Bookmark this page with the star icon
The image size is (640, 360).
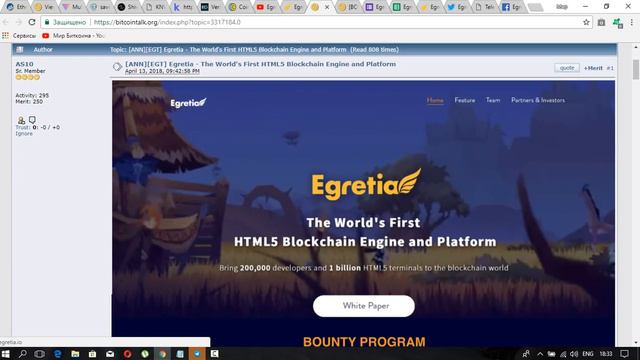point(586,22)
